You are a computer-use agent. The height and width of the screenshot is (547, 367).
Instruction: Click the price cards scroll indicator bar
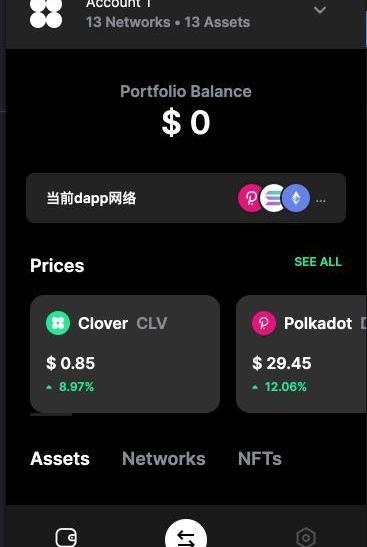coord(51,415)
